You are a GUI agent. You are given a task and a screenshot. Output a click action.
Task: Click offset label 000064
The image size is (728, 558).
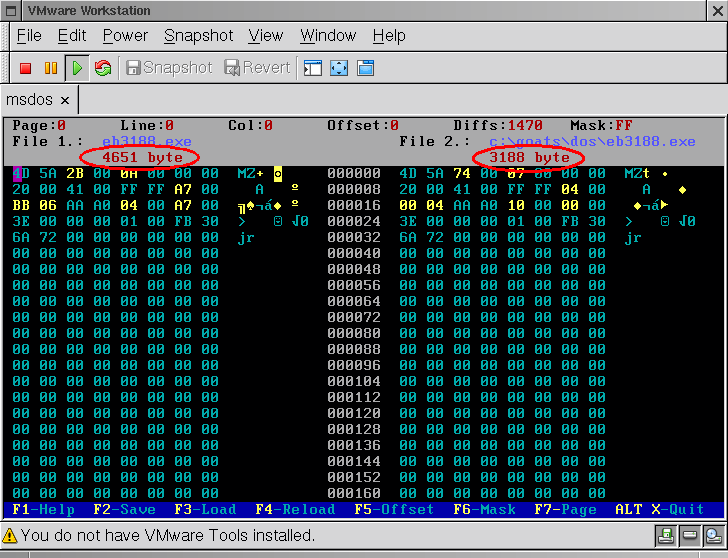click(x=354, y=301)
